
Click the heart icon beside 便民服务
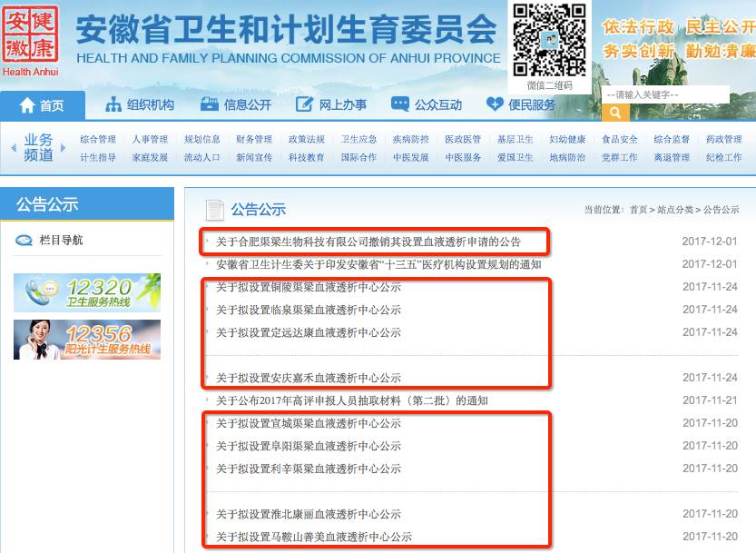pos(495,104)
